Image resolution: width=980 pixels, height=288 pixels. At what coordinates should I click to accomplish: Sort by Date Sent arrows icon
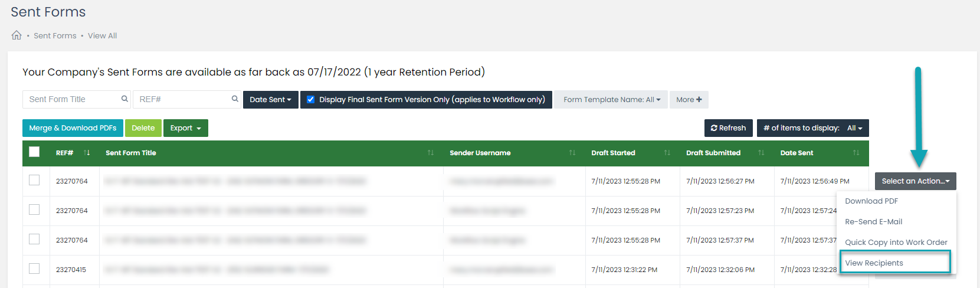856,153
